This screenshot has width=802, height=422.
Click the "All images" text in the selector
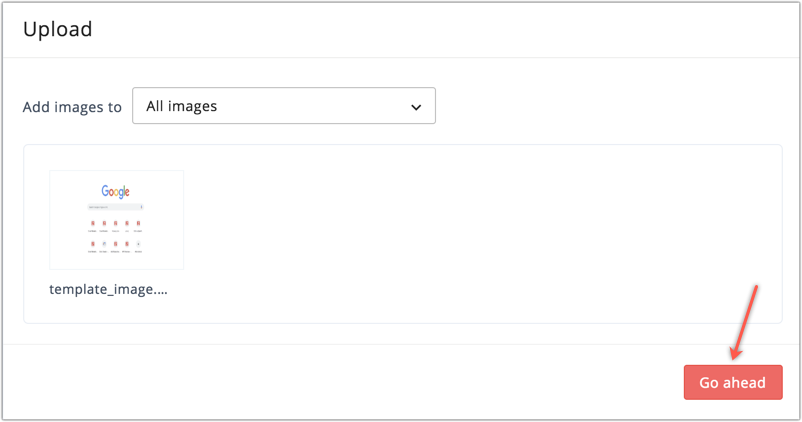click(x=182, y=106)
